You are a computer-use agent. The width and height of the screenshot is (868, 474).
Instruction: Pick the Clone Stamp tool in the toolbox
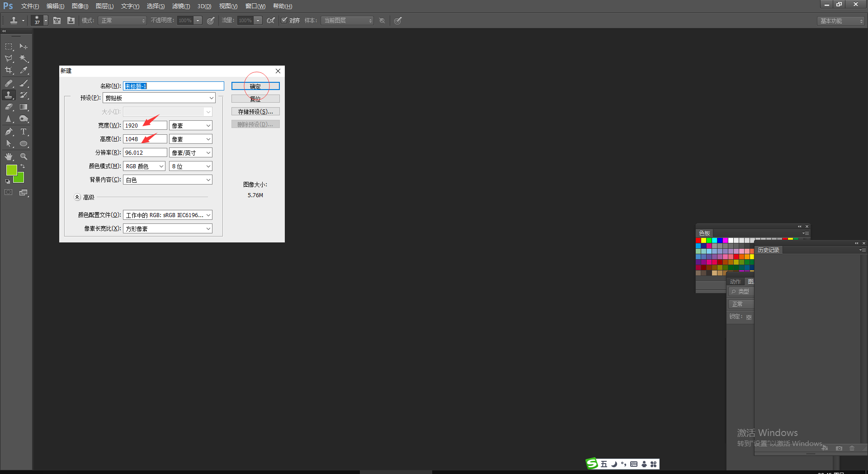coord(9,95)
